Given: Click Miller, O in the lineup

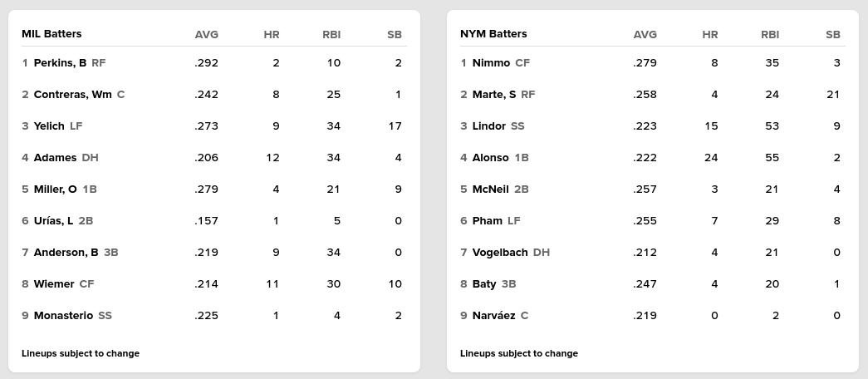Looking at the screenshot, I should click(x=55, y=189).
